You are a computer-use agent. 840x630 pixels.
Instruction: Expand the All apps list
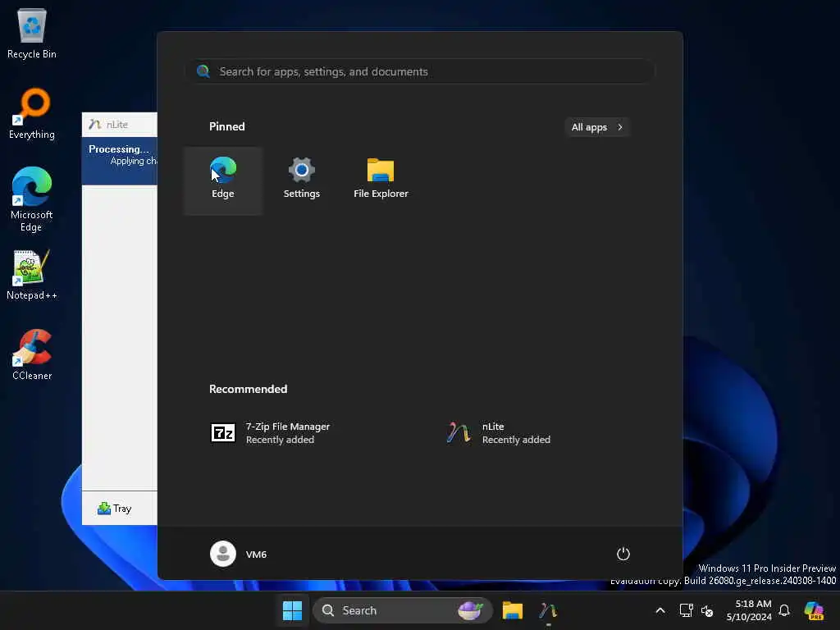pos(597,127)
